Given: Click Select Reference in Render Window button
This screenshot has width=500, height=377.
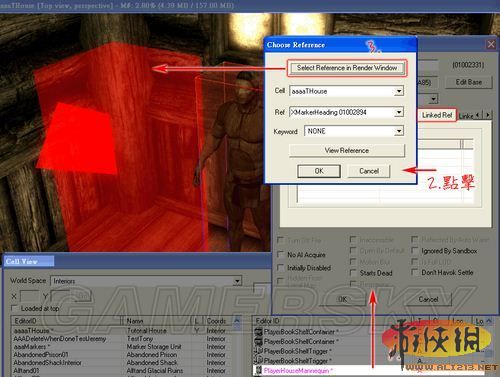Looking at the screenshot, I should (347, 68).
